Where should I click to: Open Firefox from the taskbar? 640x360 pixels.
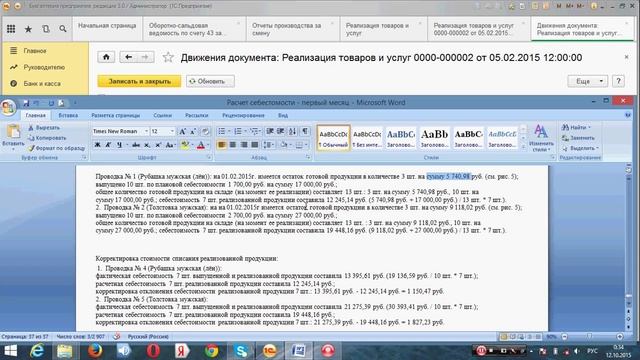95,351
